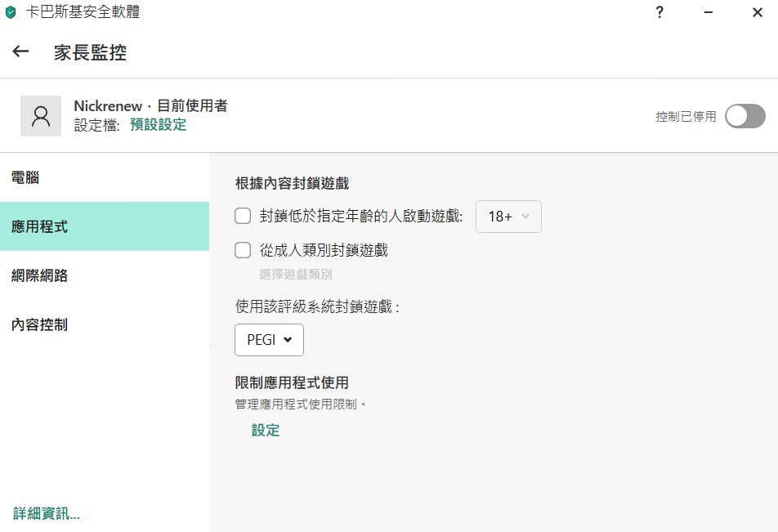Click the 限制應用程式使用 heading

(x=292, y=382)
